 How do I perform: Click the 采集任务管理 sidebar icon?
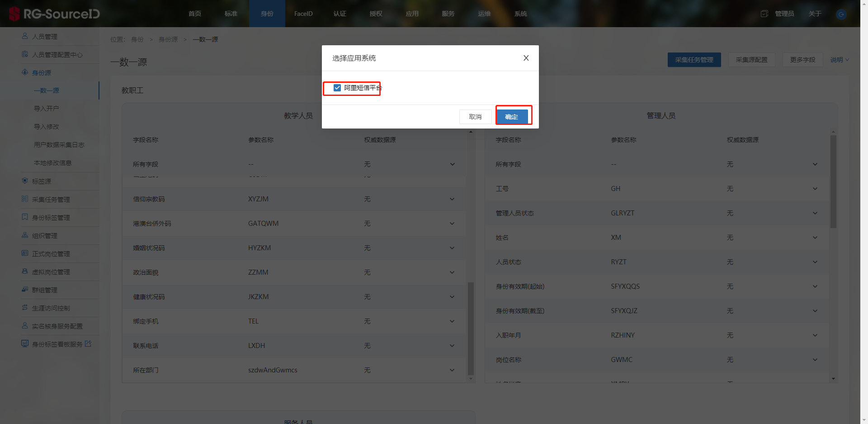click(x=25, y=199)
